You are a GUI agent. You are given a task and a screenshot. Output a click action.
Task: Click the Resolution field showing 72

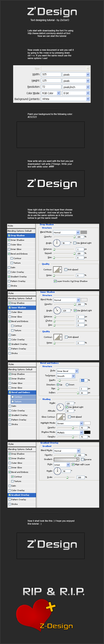51,87
